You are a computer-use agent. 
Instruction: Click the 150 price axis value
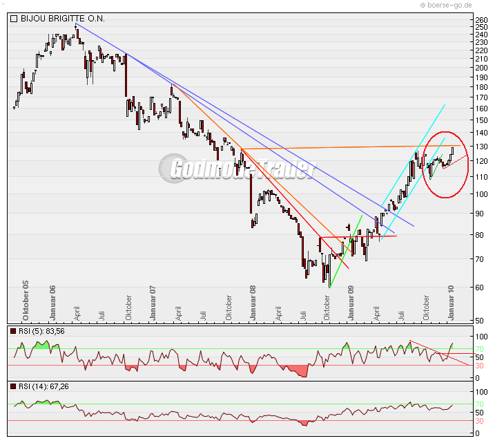(x=481, y=120)
